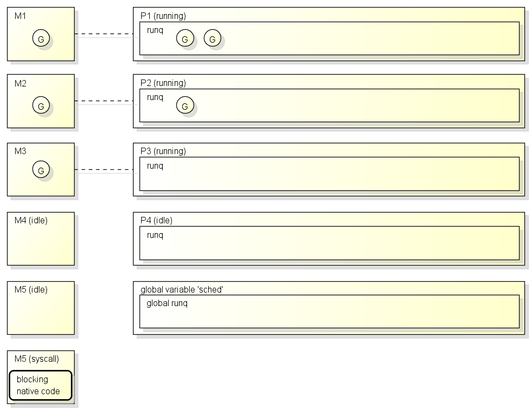Click the runq label inside P1
Screen dimensions: 532x411
tap(155, 30)
